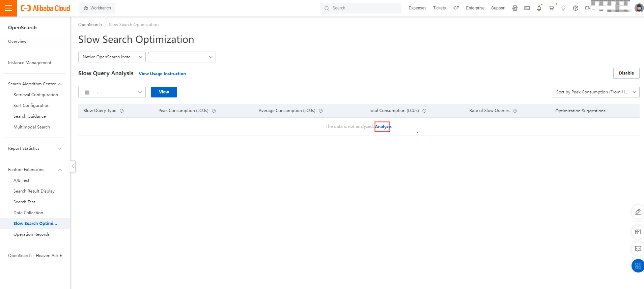The image size is (644, 289).
Task: Open the edit feedback floating icon
Action: pyautogui.click(x=638, y=212)
